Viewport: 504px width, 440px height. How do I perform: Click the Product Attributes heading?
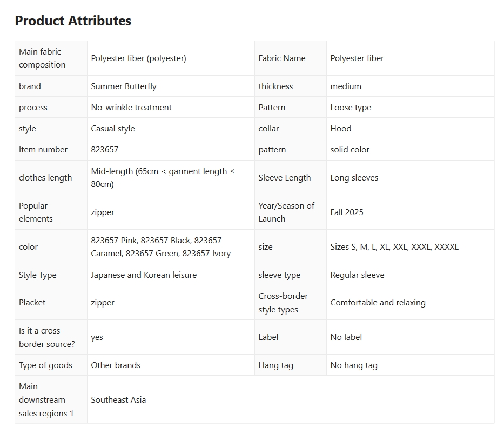pos(73,21)
